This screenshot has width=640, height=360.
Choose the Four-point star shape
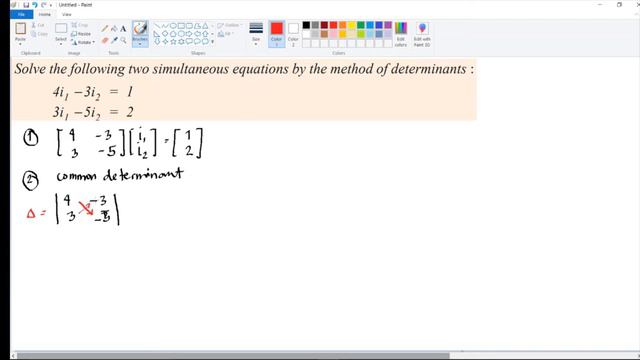[x=165, y=42]
